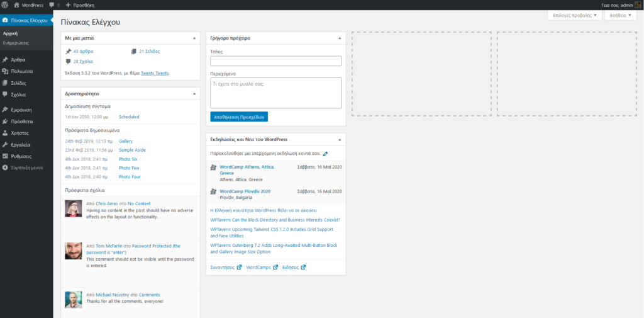
Task: Click the Τίτλος input field
Action: point(275,61)
